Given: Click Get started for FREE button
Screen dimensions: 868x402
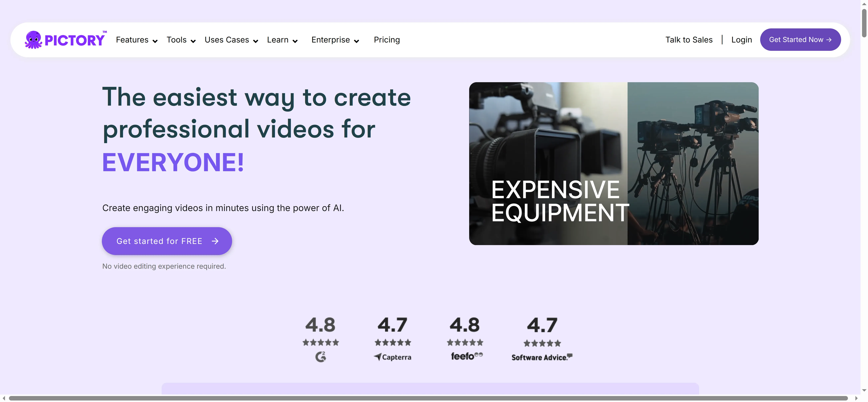Looking at the screenshot, I should (x=167, y=241).
